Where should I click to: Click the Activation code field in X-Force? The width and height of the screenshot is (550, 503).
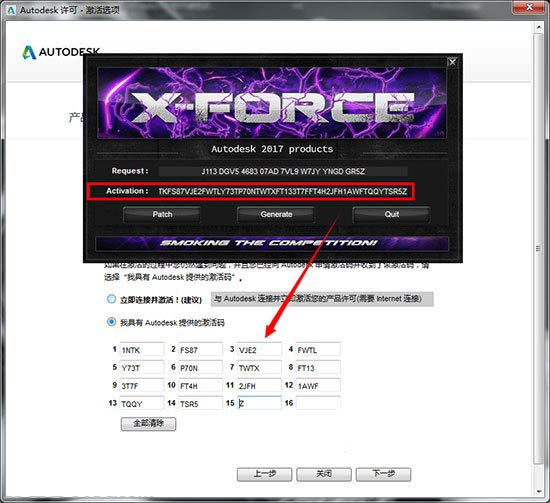pos(282,191)
